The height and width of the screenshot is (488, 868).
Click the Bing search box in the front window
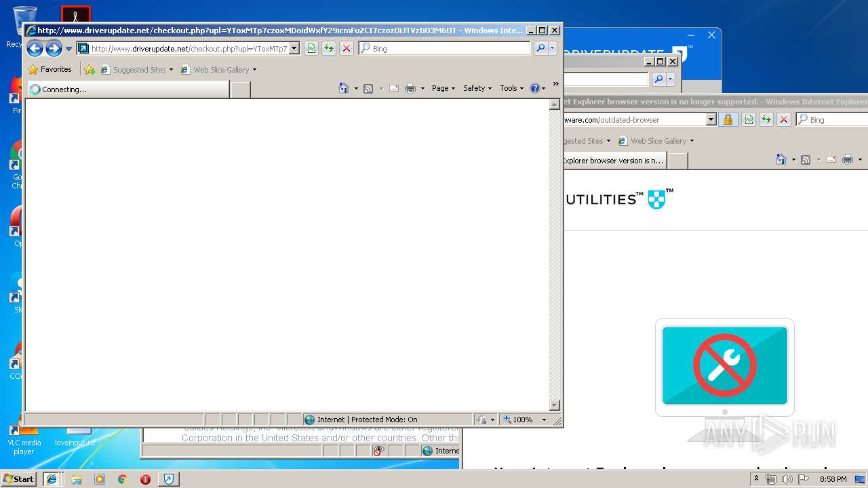[445, 49]
